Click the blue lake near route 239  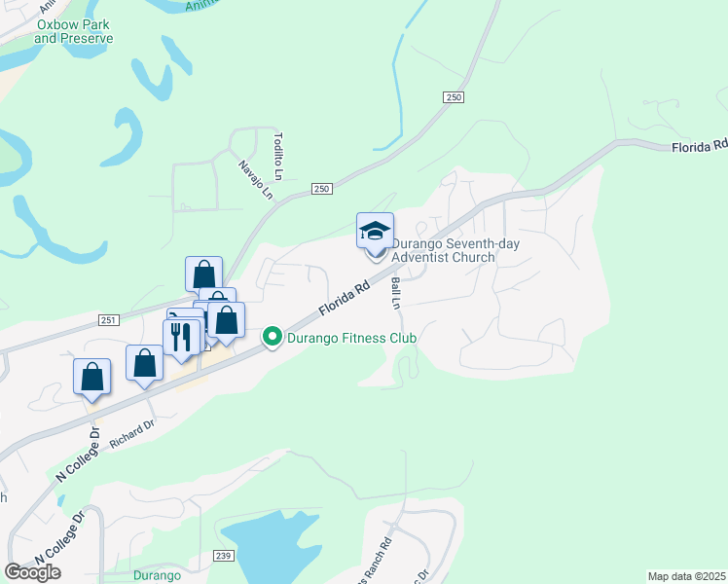(x=272, y=545)
